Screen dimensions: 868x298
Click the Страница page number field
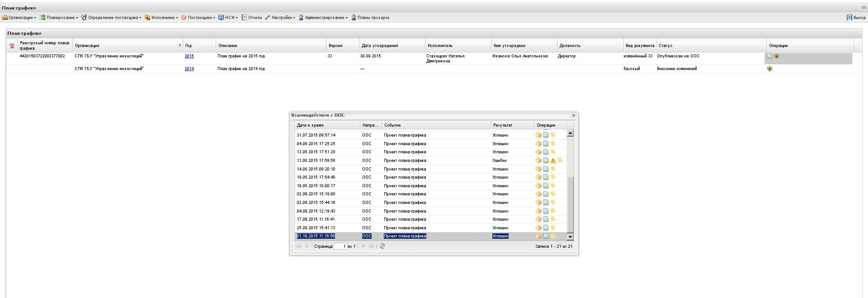click(x=340, y=246)
